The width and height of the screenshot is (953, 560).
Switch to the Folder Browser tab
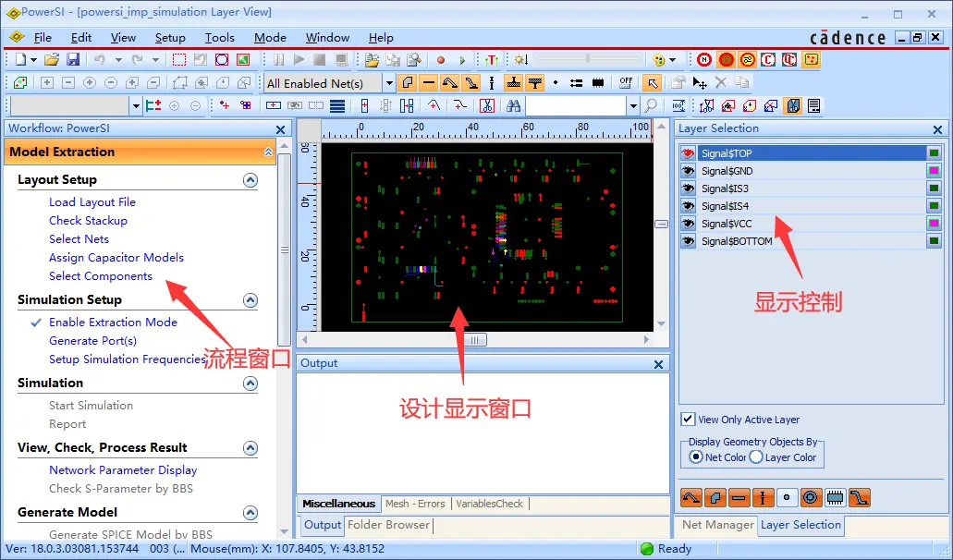[389, 525]
